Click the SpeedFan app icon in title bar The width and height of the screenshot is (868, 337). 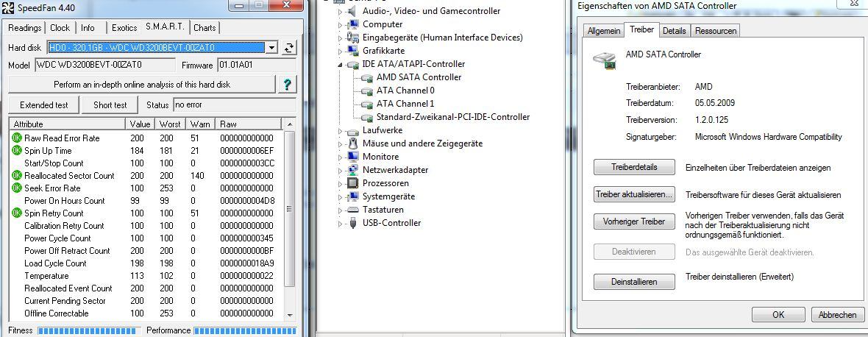click(x=7, y=8)
